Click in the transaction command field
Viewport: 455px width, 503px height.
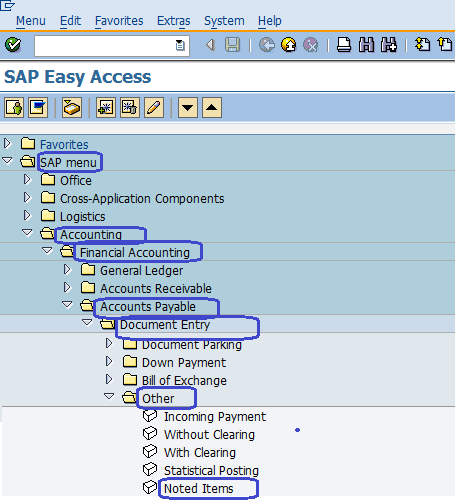(x=105, y=45)
